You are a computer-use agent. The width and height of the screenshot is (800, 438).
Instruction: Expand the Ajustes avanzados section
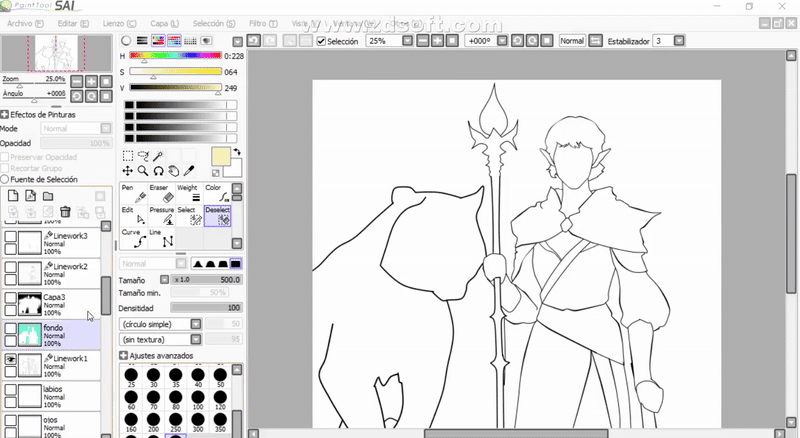pos(124,355)
